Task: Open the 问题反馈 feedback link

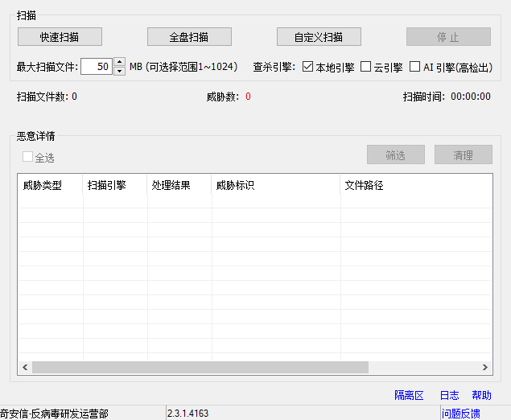Action: [461, 414]
